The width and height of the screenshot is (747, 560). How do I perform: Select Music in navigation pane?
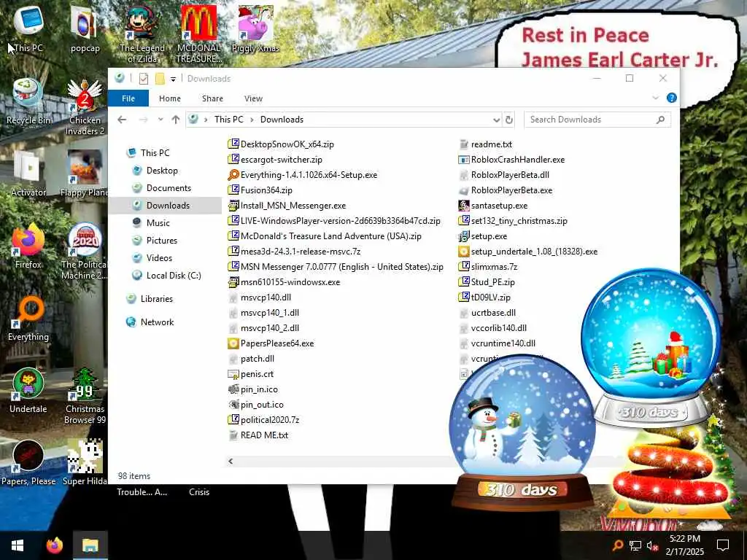point(158,223)
